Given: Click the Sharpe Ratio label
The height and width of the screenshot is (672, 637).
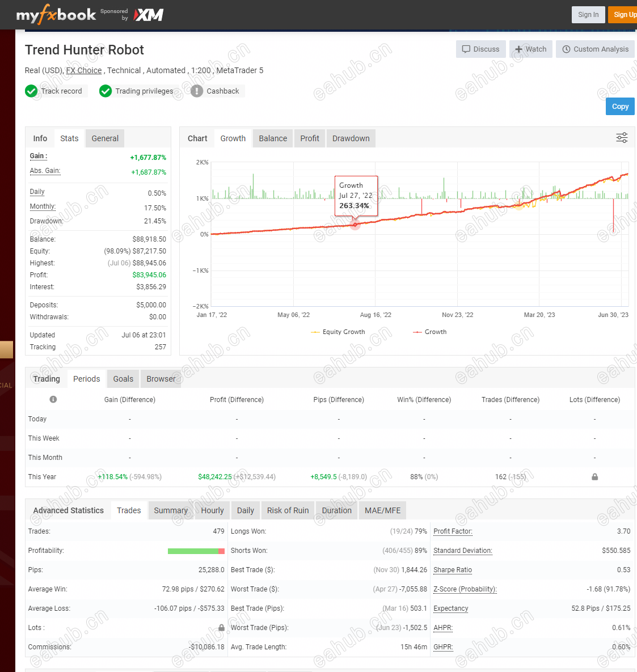Looking at the screenshot, I should point(453,569).
